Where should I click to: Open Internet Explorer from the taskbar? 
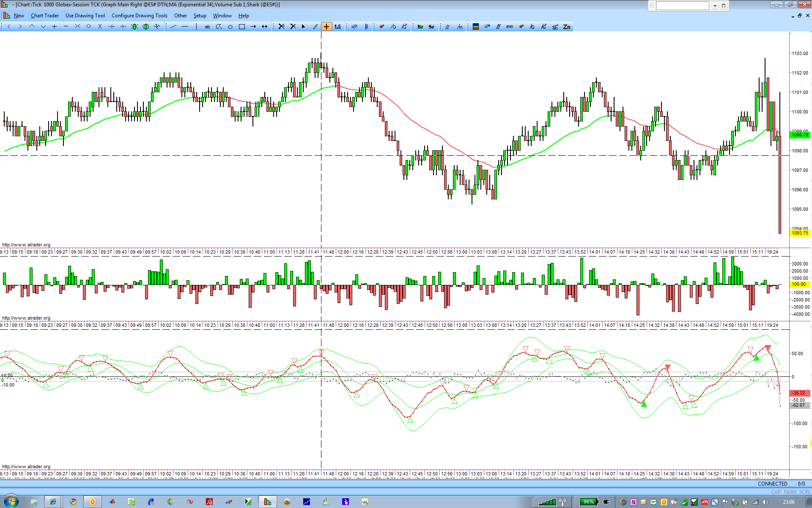53,502
